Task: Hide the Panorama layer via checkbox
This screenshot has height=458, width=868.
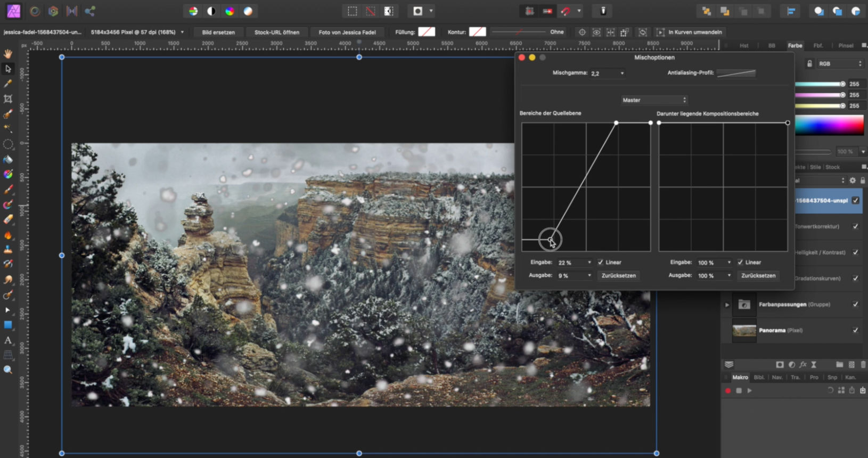Action: (x=855, y=330)
